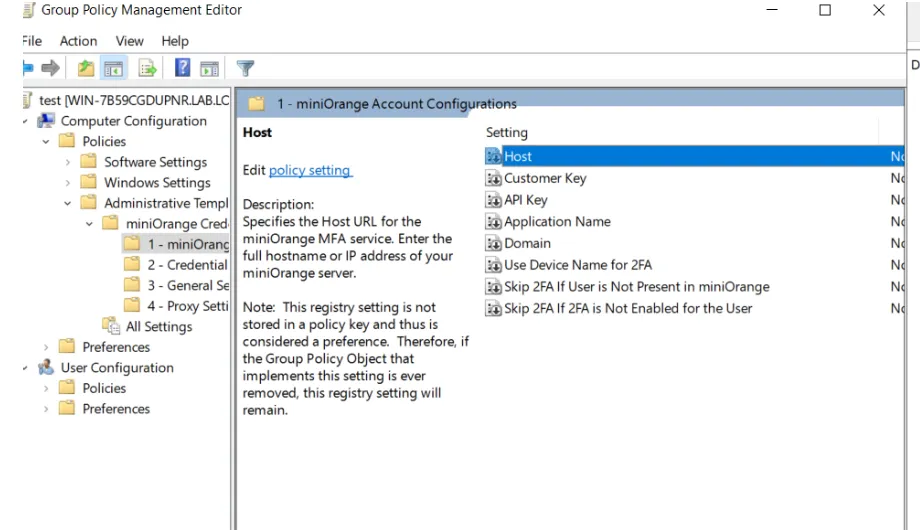Open the Help menu
The height and width of the screenshot is (530, 920).
[175, 41]
